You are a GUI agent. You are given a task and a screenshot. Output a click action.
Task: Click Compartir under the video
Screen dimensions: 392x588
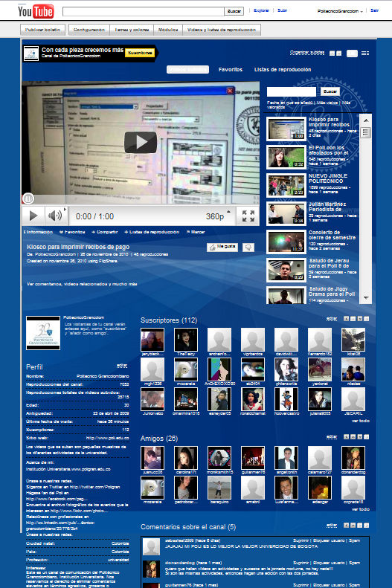click(105, 232)
